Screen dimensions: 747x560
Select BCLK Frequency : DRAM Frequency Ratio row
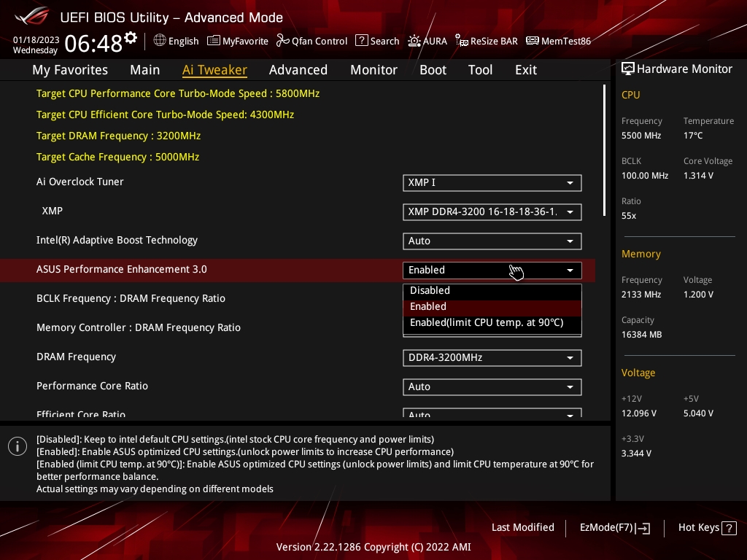pyautogui.click(x=131, y=298)
